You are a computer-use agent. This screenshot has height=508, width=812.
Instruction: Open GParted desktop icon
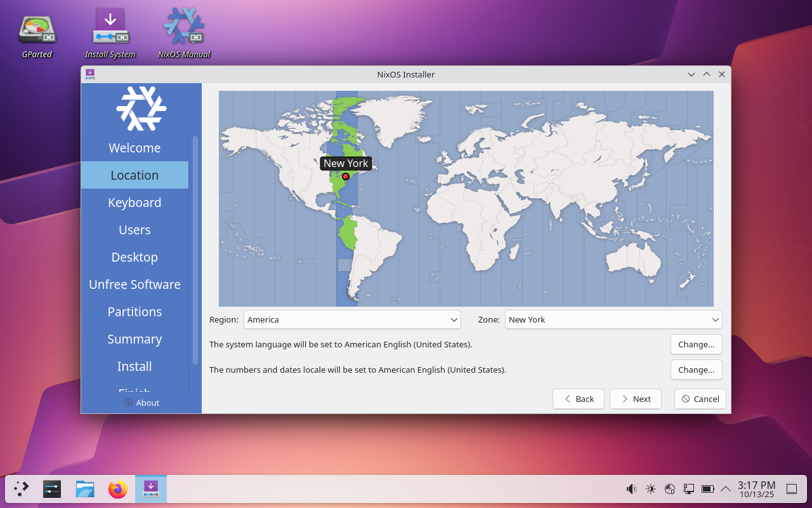click(x=37, y=30)
